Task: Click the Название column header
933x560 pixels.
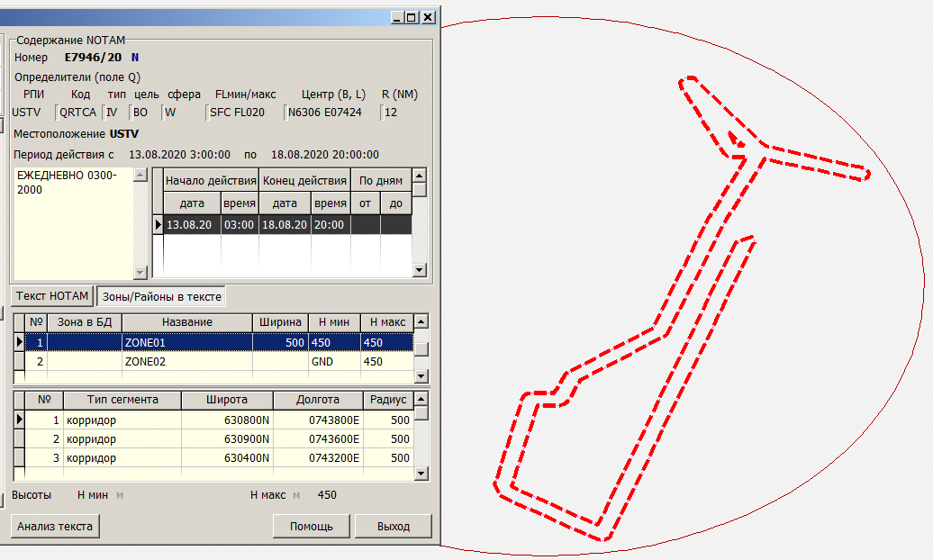Action: click(x=187, y=322)
